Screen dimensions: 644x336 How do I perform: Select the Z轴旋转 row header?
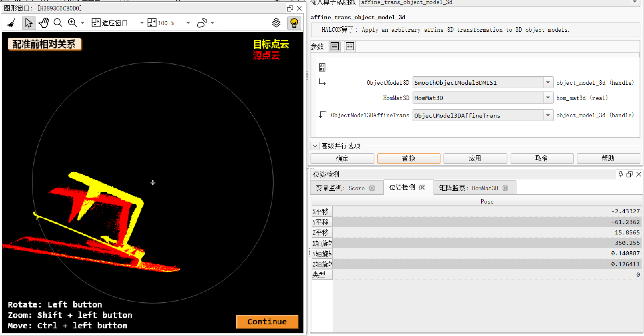(322, 264)
